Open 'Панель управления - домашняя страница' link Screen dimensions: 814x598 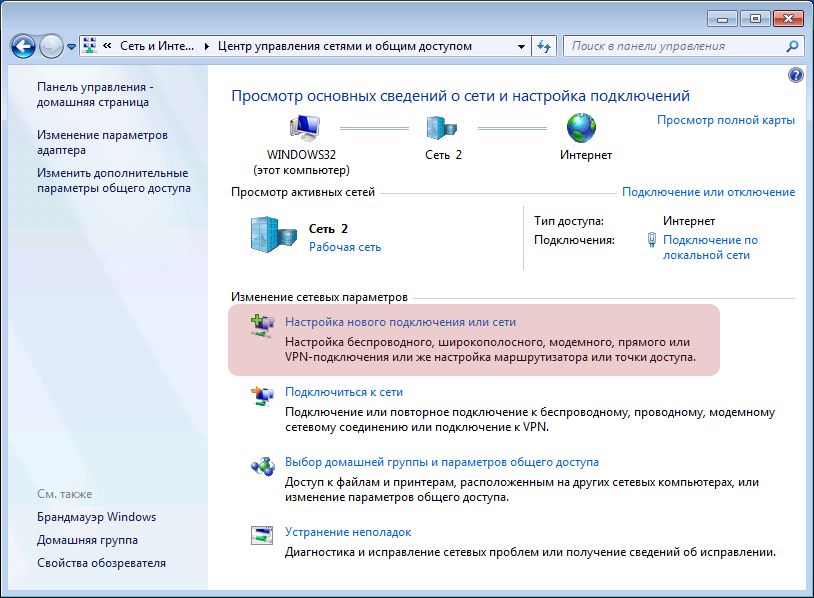coord(95,94)
